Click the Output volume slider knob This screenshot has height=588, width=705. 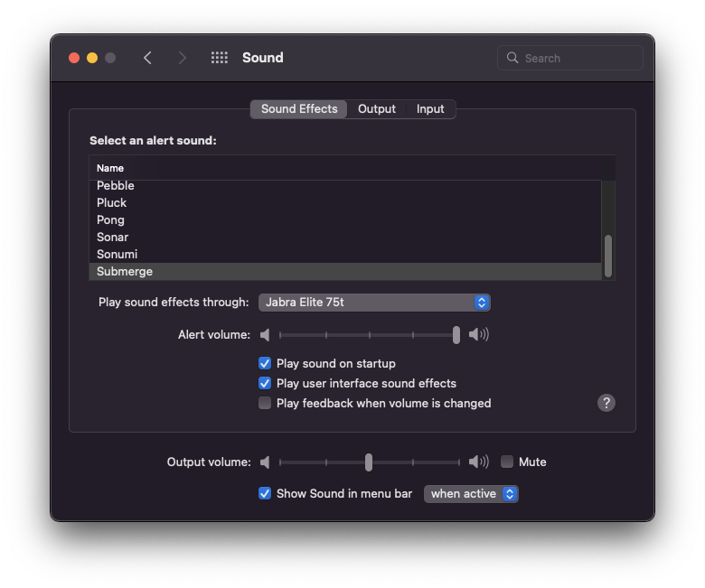coord(369,462)
